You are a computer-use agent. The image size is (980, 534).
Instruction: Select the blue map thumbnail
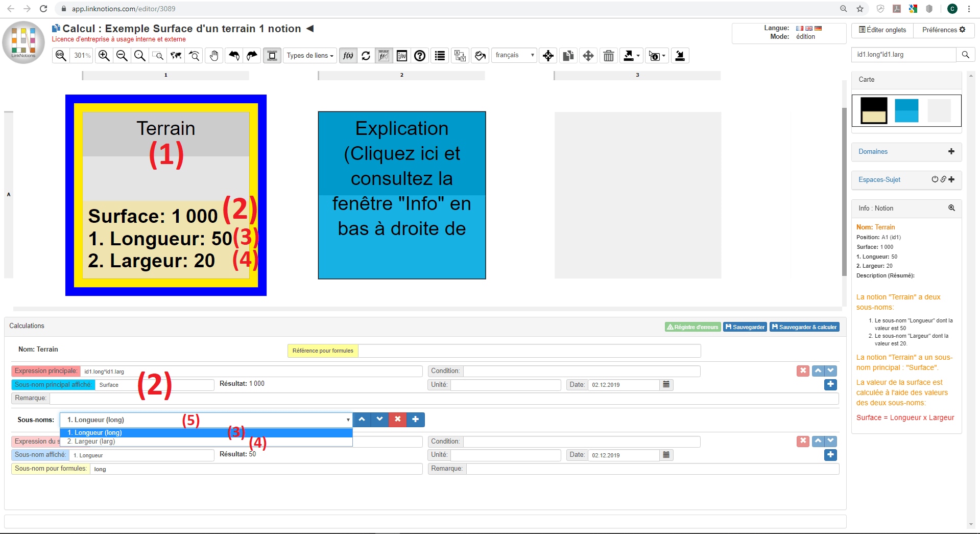coord(906,110)
